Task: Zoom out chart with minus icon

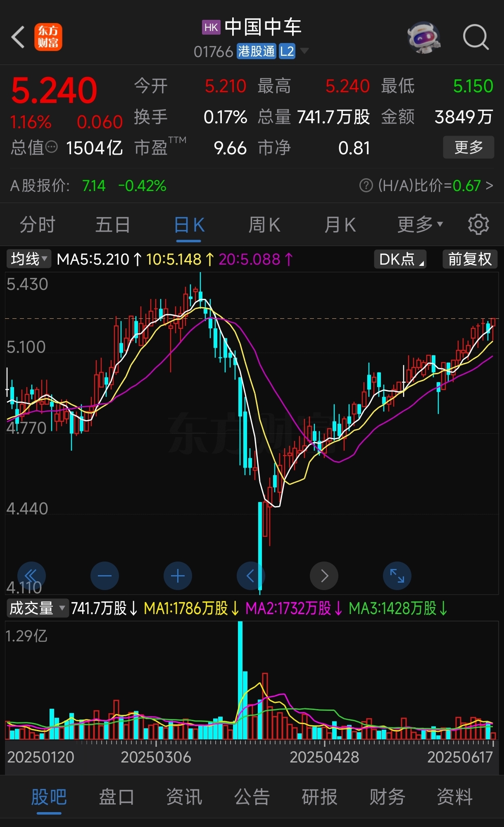Action: point(105,576)
